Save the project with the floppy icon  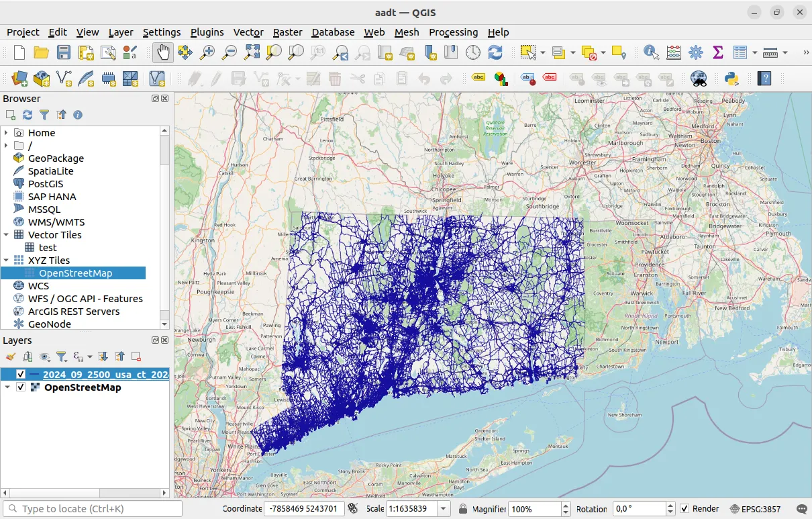pos(64,52)
